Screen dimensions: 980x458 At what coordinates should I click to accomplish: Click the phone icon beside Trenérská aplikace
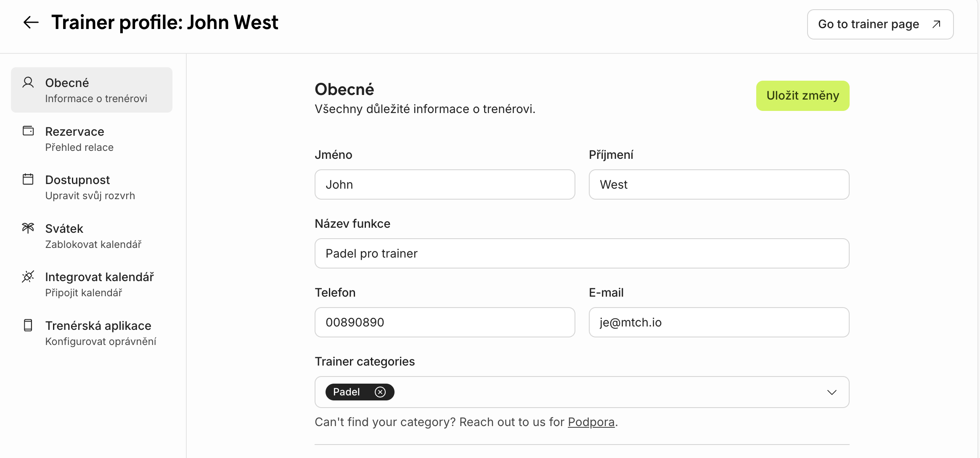pos(28,325)
